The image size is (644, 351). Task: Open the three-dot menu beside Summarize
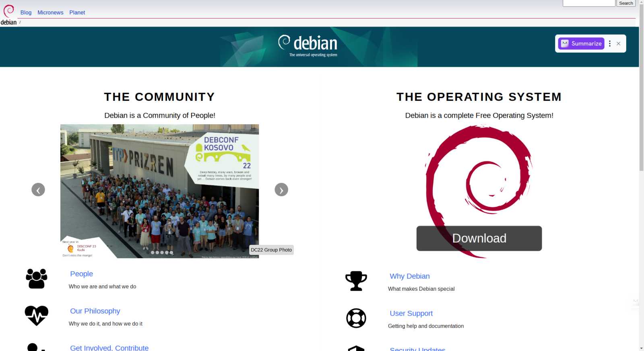point(610,43)
